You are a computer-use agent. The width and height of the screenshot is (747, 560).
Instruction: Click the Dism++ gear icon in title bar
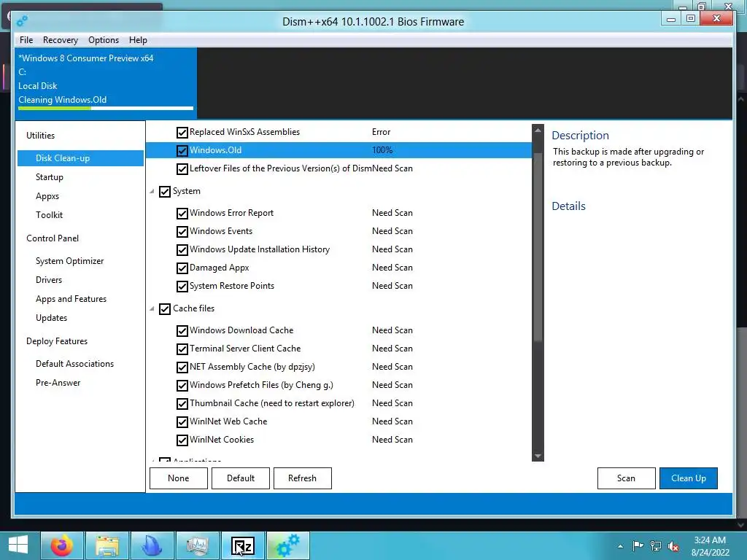tap(22, 21)
